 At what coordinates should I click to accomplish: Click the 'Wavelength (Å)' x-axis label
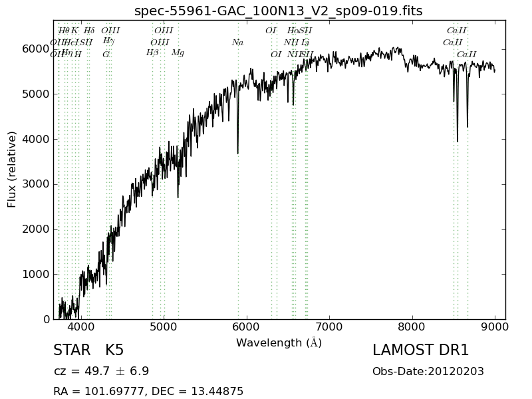tap(279, 342)
